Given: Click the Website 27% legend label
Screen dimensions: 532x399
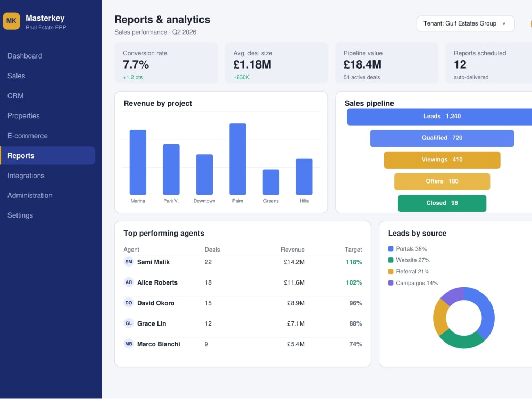Looking at the screenshot, I should point(413,260).
